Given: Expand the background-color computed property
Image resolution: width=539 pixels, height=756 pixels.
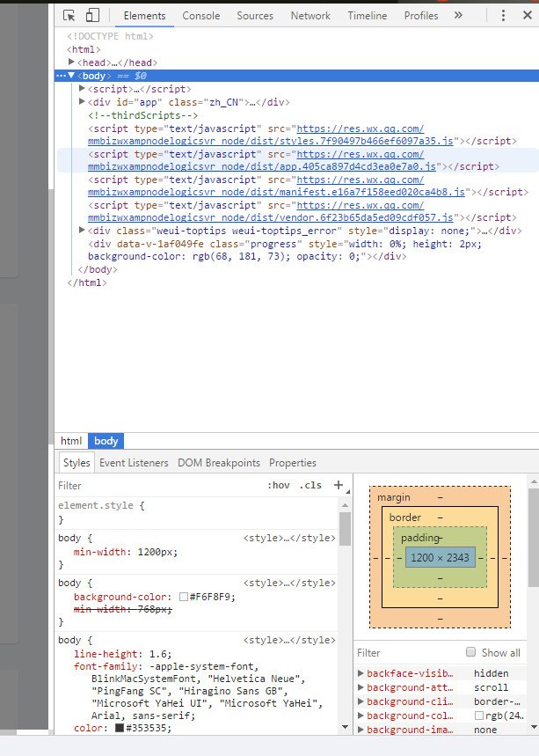Looking at the screenshot, I should pos(361,716).
